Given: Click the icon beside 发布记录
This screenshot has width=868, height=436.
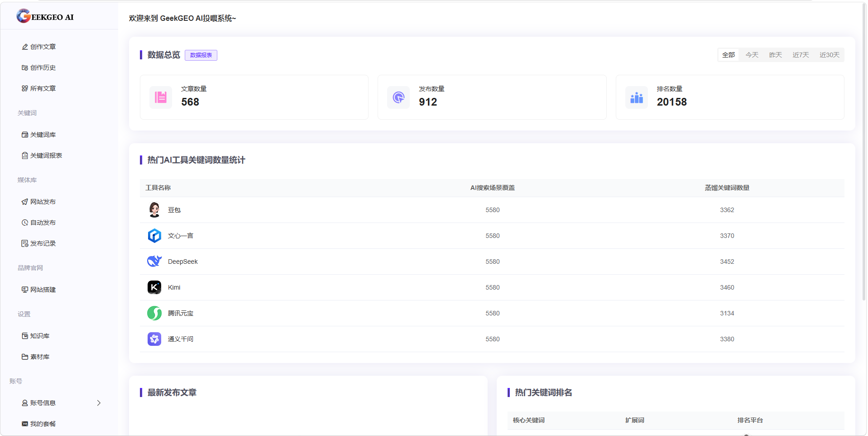Looking at the screenshot, I should pos(25,243).
